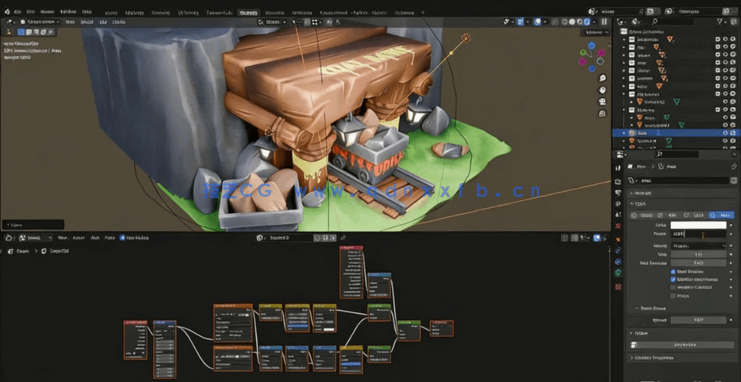
Task: Select the Area light type button
Action: 721,215
